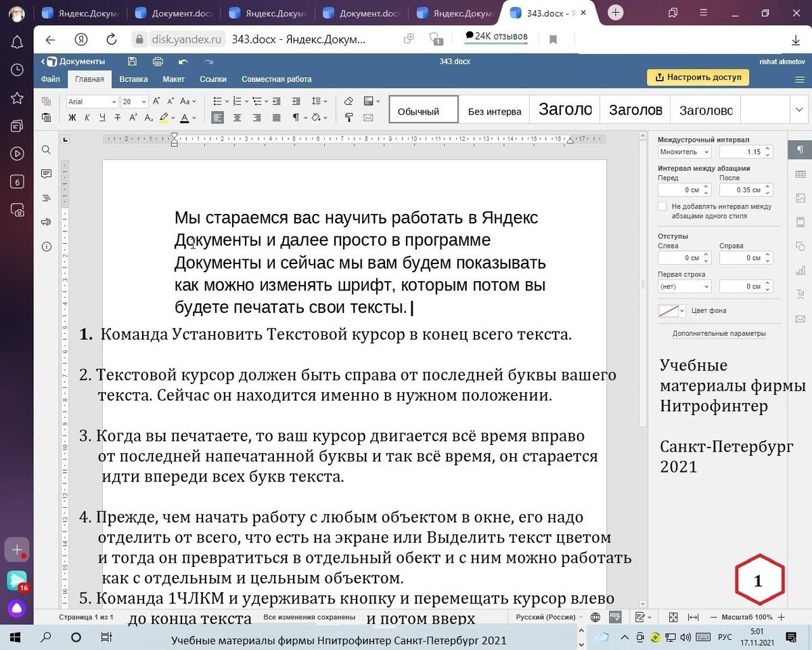
Task: Open the 'Множитель' line spacing dropdown
Action: click(x=683, y=152)
